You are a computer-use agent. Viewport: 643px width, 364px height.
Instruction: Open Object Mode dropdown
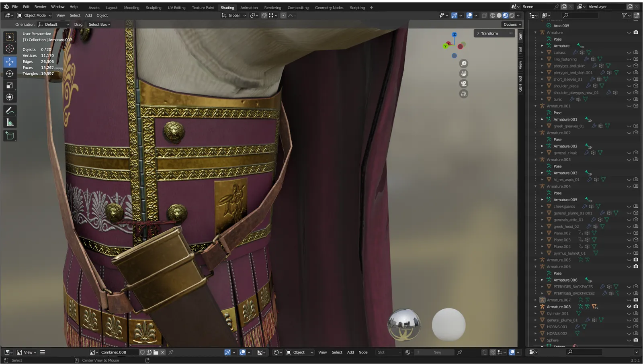(x=35, y=15)
